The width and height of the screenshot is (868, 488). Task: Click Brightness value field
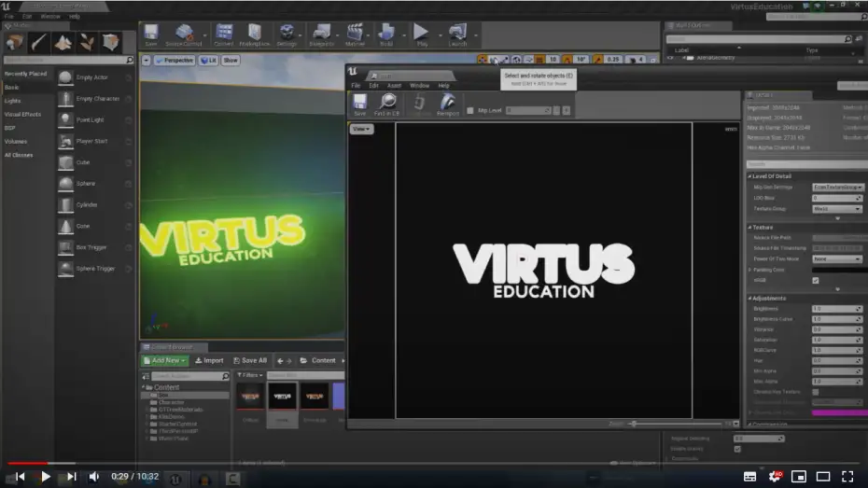pyautogui.click(x=837, y=309)
